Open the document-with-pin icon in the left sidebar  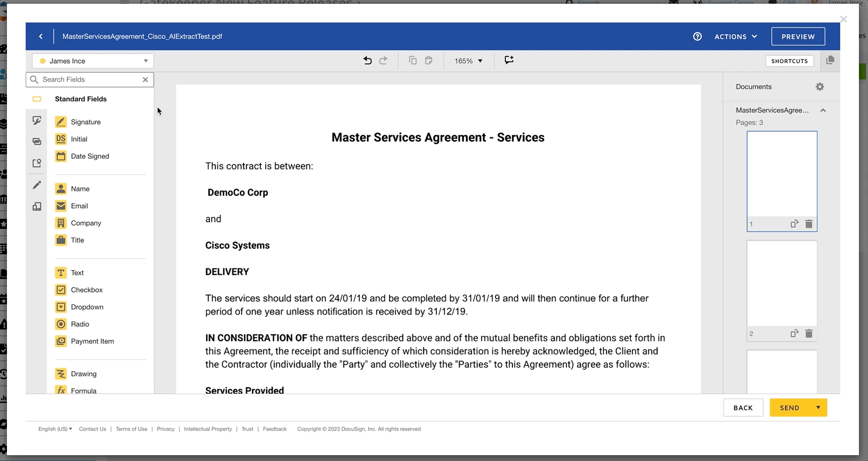point(37,163)
